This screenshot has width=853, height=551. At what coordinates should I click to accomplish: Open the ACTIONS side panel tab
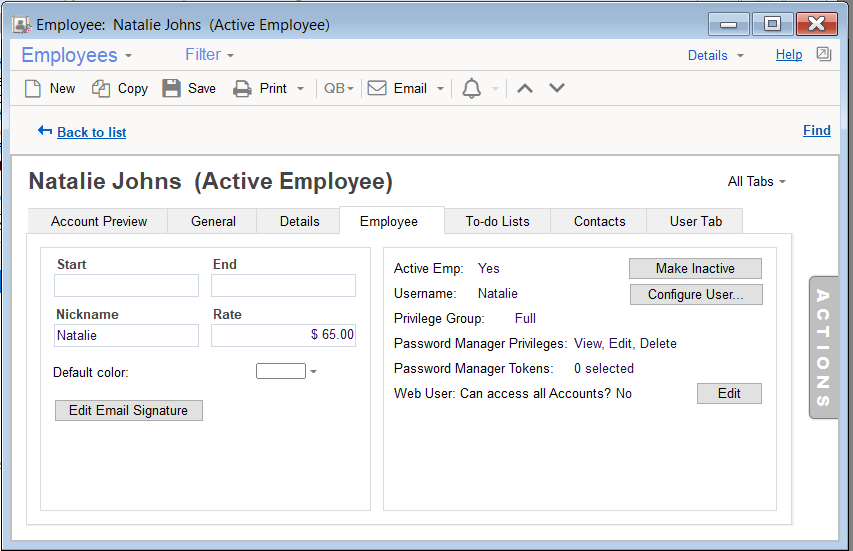click(x=823, y=348)
